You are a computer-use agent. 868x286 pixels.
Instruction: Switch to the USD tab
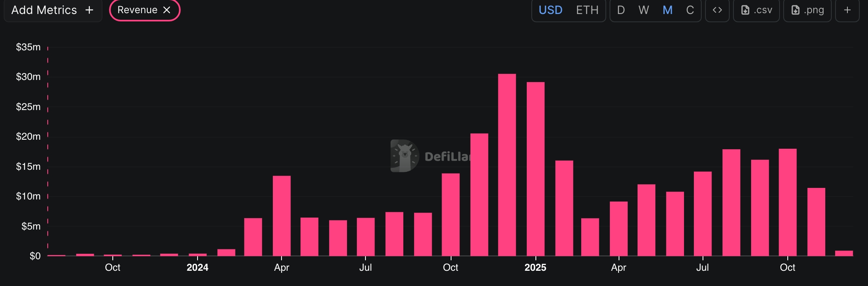[x=550, y=10]
